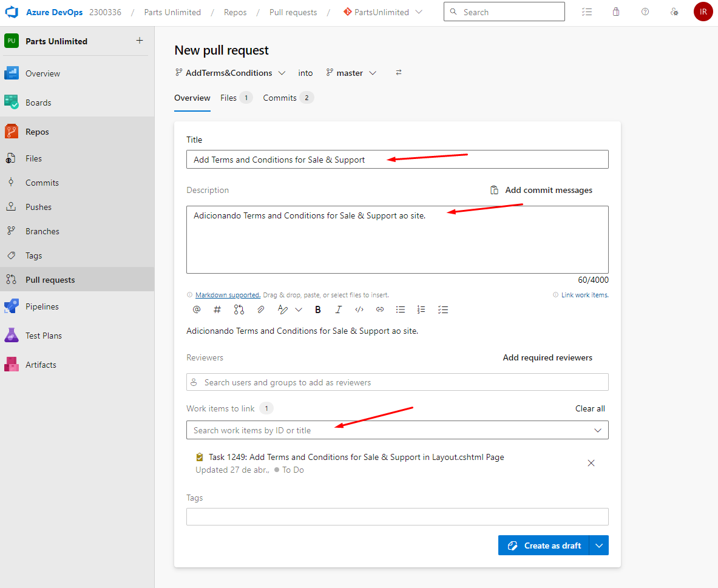Insert work item reference with # icon
This screenshot has height=588, width=718.
click(x=217, y=309)
